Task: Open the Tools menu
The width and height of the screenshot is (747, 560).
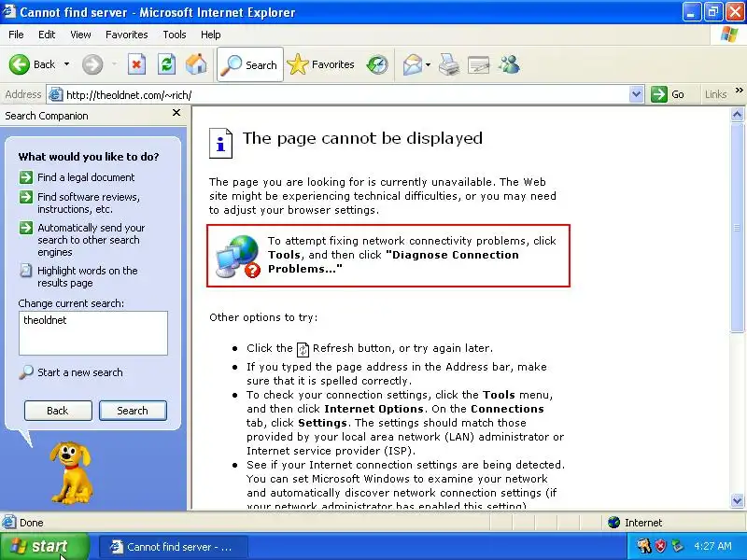Action: 175,35
